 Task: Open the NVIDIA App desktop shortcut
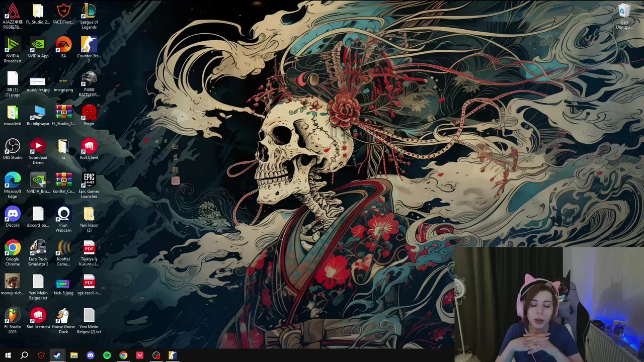(38, 48)
